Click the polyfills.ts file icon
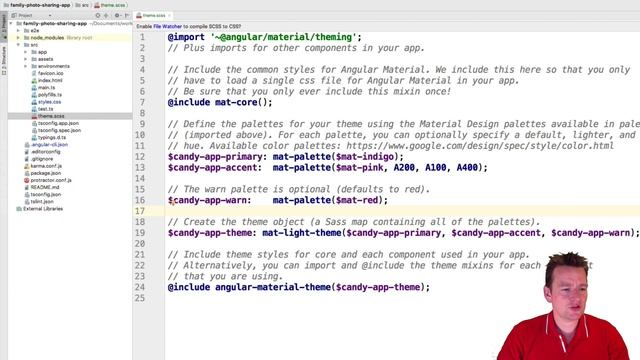 point(34,95)
